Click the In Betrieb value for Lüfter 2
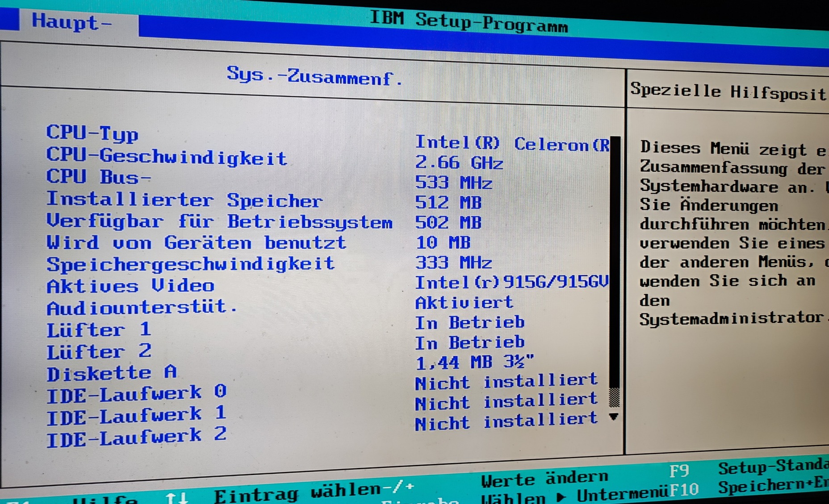This screenshot has height=504, width=829. tap(470, 342)
